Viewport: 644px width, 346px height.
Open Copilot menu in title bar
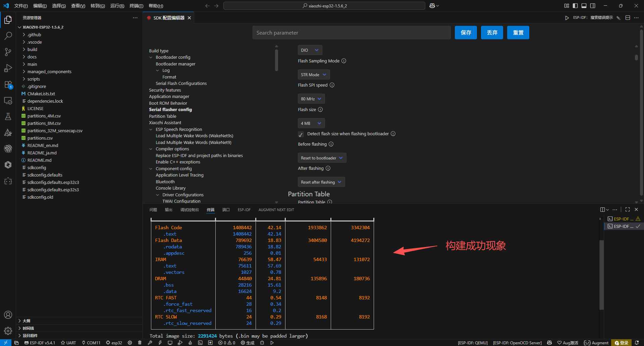434,6
